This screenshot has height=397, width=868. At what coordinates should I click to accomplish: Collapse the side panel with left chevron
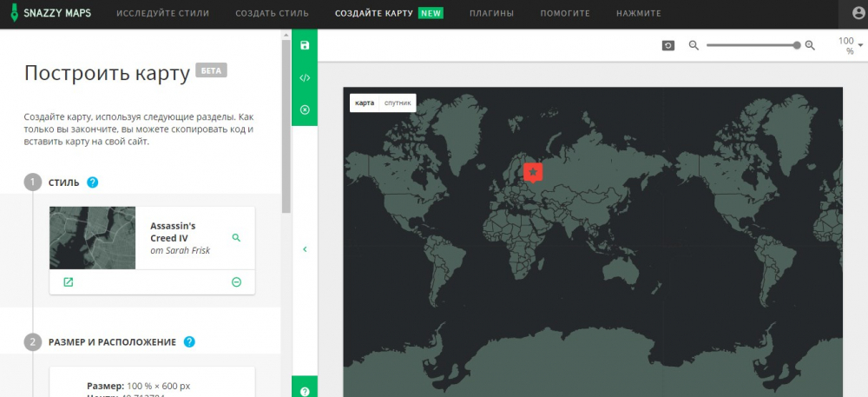pos(305,249)
